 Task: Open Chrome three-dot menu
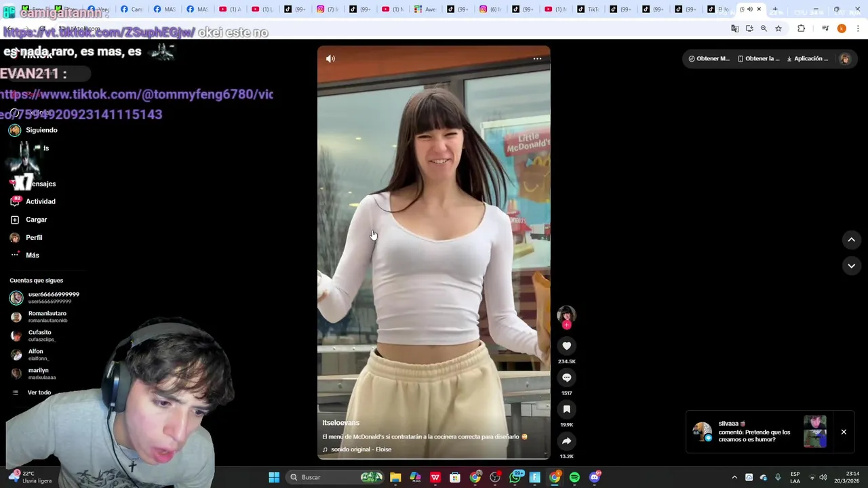click(x=859, y=28)
